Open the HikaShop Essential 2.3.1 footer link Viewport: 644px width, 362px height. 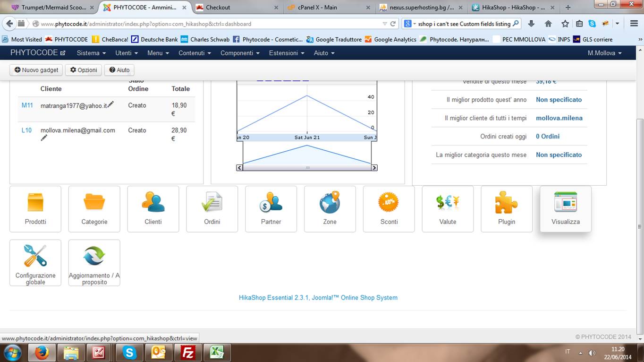318,298
